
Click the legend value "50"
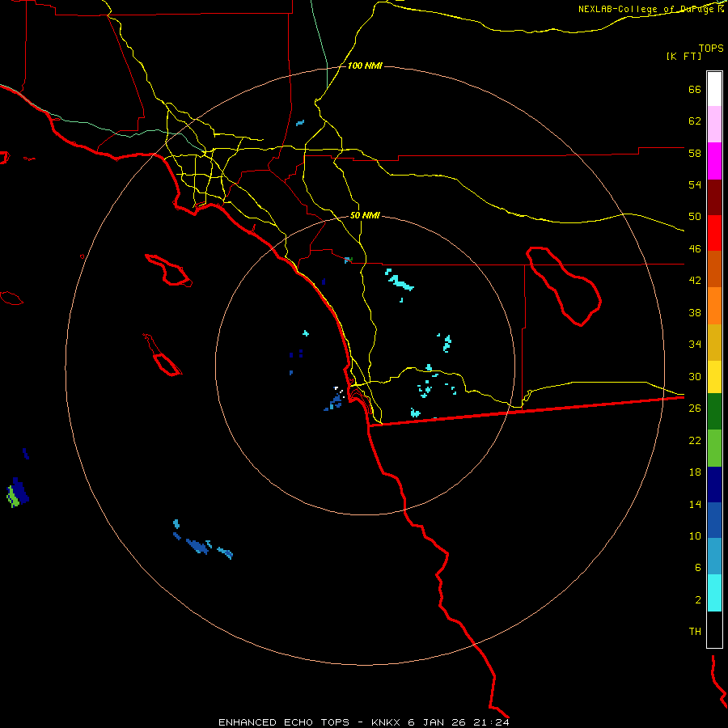[x=695, y=217]
